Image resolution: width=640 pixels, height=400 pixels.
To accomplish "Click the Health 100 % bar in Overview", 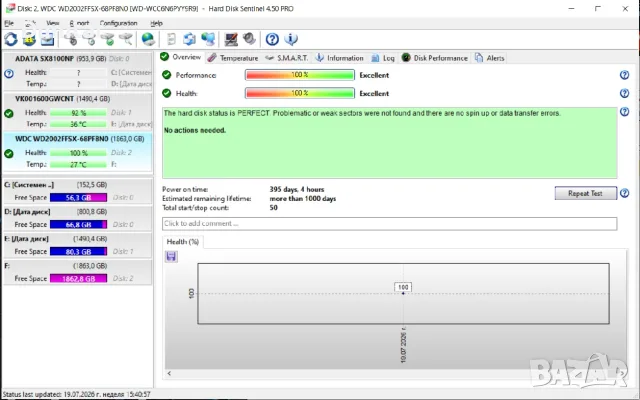I will pos(300,93).
